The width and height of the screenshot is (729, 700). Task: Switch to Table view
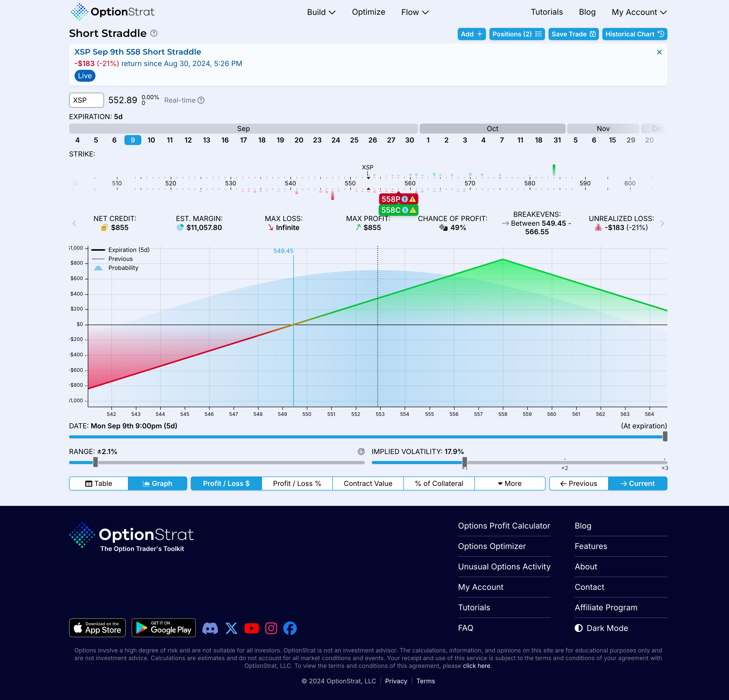98,483
